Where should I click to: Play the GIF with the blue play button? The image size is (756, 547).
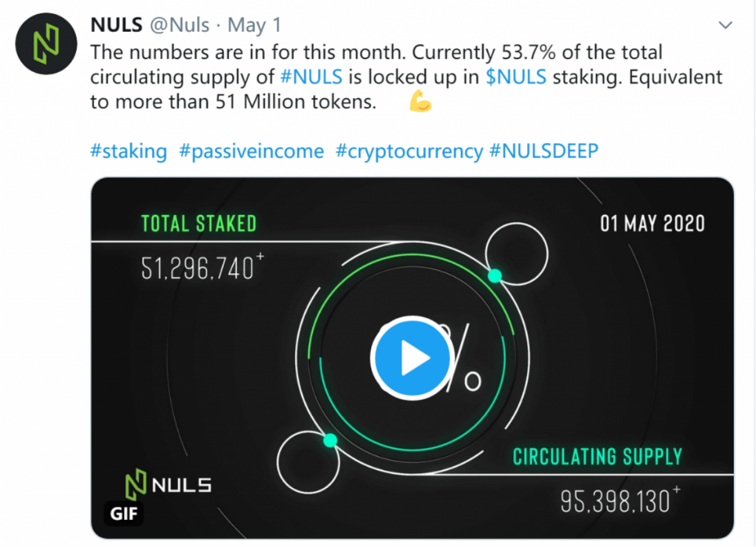pyautogui.click(x=411, y=359)
